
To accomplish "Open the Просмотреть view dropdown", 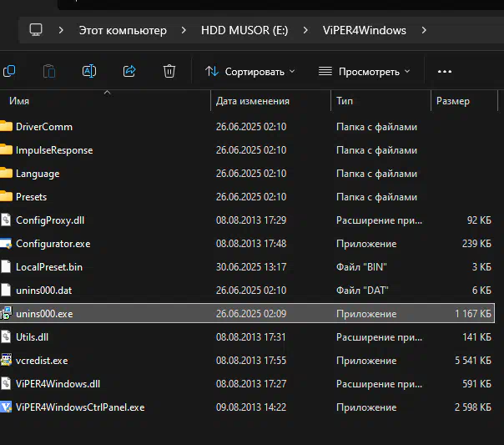I will tap(364, 71).
